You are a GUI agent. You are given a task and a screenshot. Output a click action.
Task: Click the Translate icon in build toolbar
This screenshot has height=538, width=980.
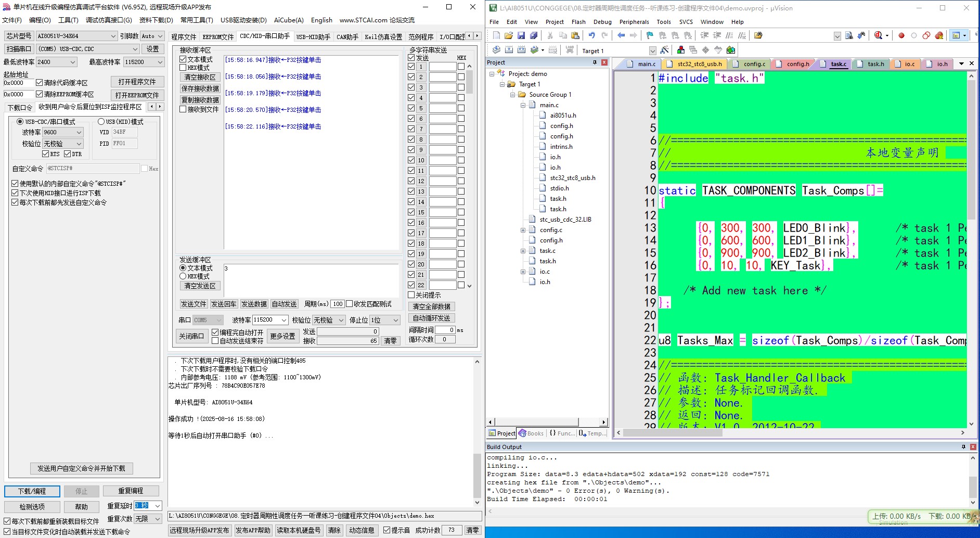point(496,50)
